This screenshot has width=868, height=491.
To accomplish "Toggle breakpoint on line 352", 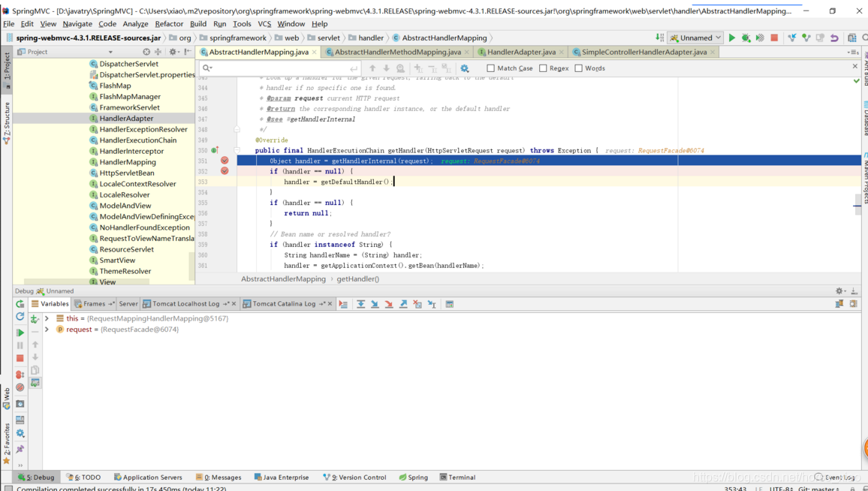I will (x=225, y=171).
